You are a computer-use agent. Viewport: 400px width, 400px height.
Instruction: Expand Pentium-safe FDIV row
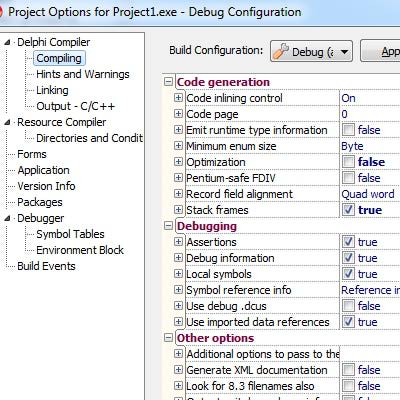coord(178,178)
